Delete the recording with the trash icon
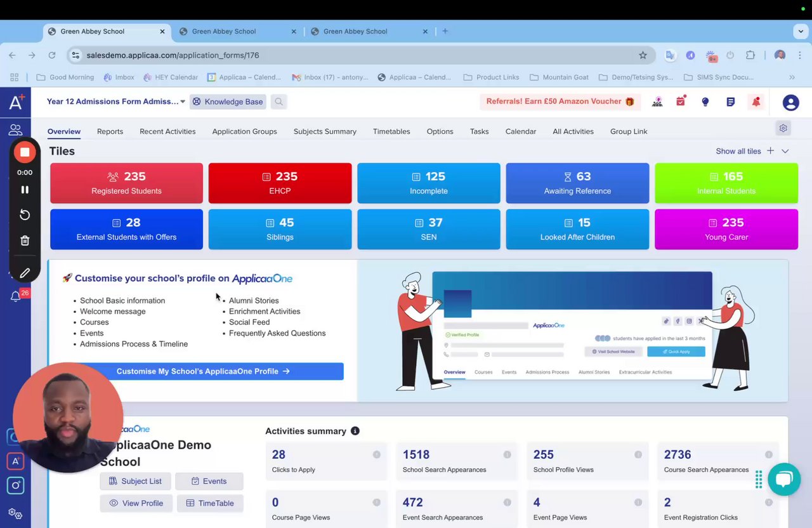The height and width of the screenshot is (528, 812). (25, 241)
